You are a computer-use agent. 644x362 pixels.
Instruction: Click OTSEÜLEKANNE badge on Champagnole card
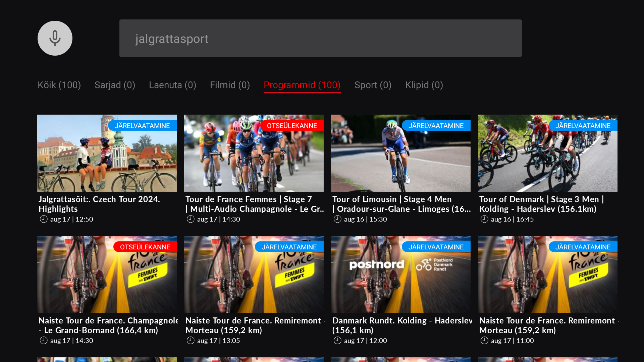(145, 247)
